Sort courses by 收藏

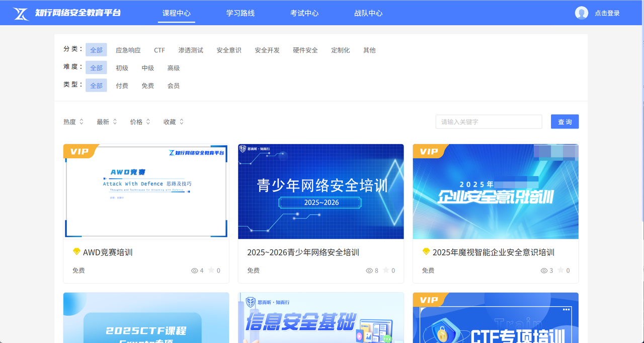point(174,122)
